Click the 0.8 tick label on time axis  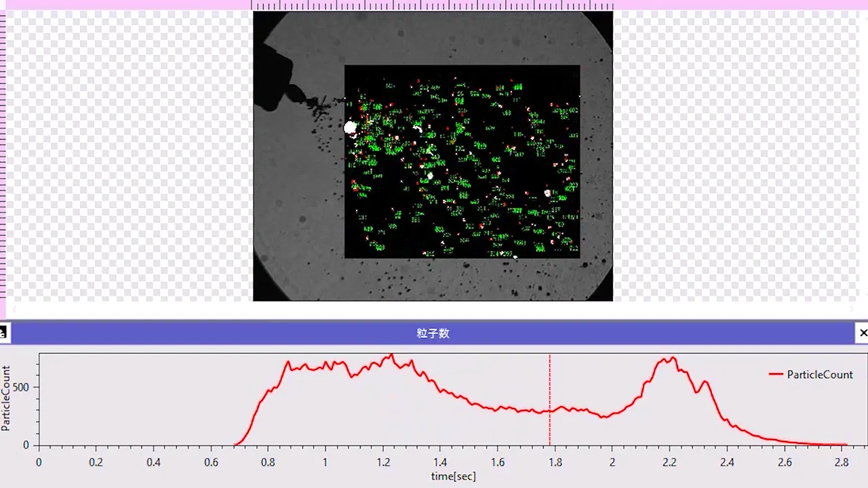tap(268, 462)
